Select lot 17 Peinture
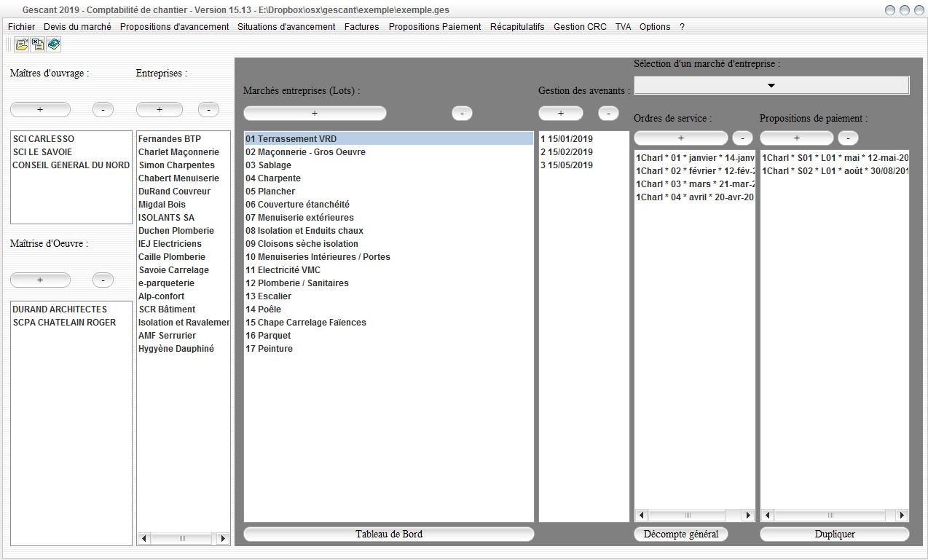 389,349
